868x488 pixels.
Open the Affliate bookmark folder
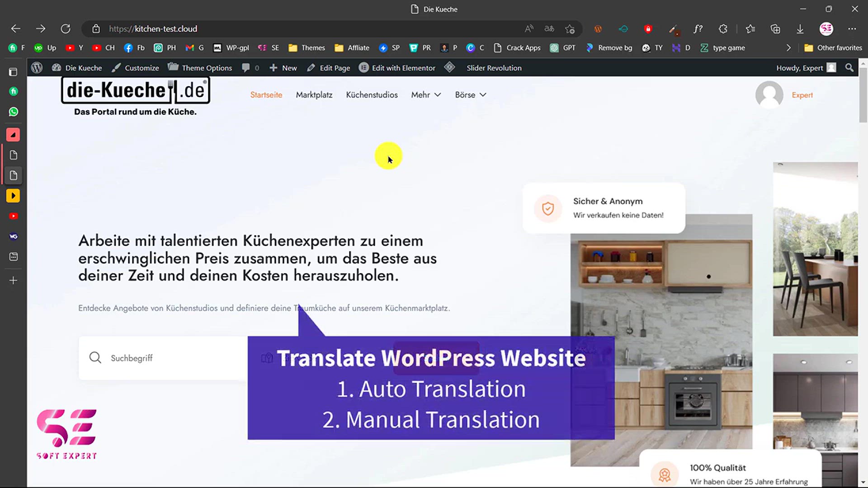coord(352,48)
